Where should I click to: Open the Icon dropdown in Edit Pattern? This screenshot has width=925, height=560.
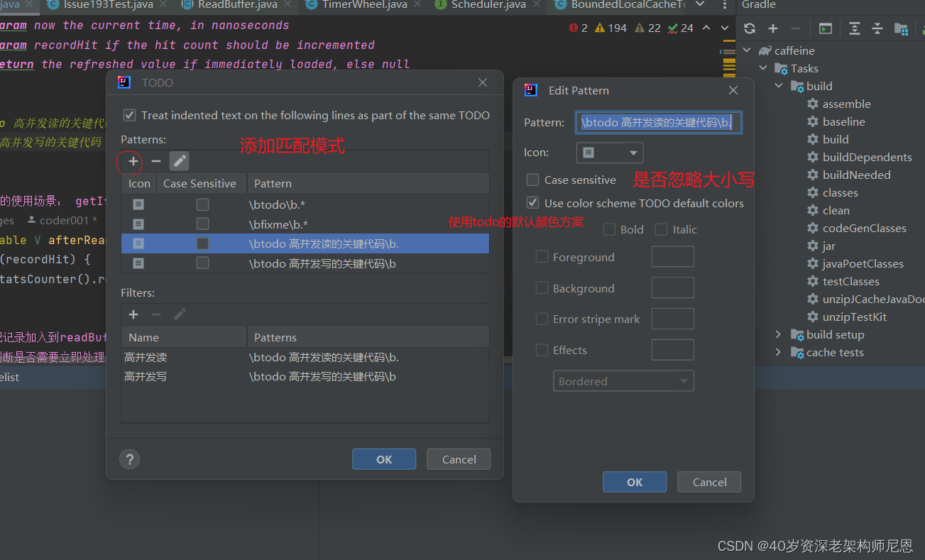pyautogui.click(x=610, y=153)
